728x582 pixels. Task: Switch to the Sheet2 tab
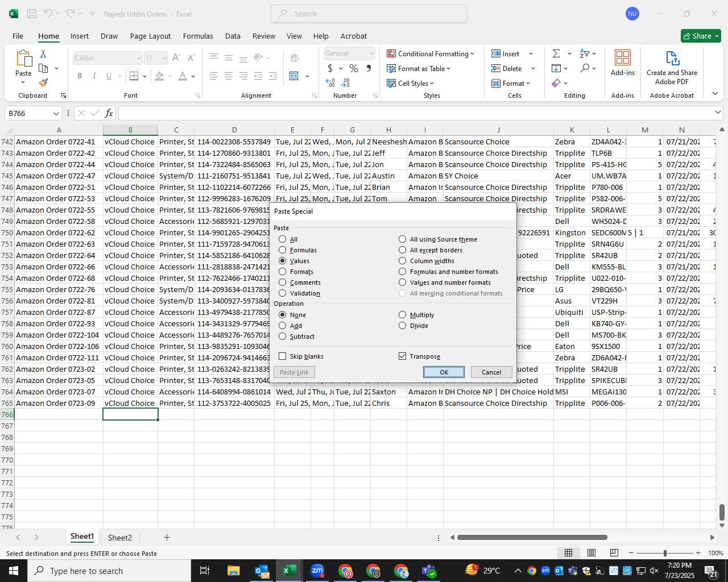[x=120, y=538]
